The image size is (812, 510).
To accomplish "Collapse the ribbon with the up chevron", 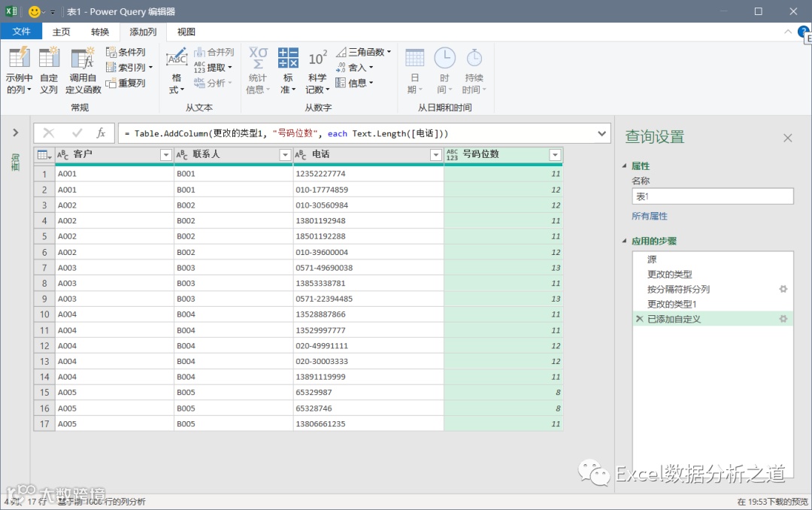I will point(788,32).
